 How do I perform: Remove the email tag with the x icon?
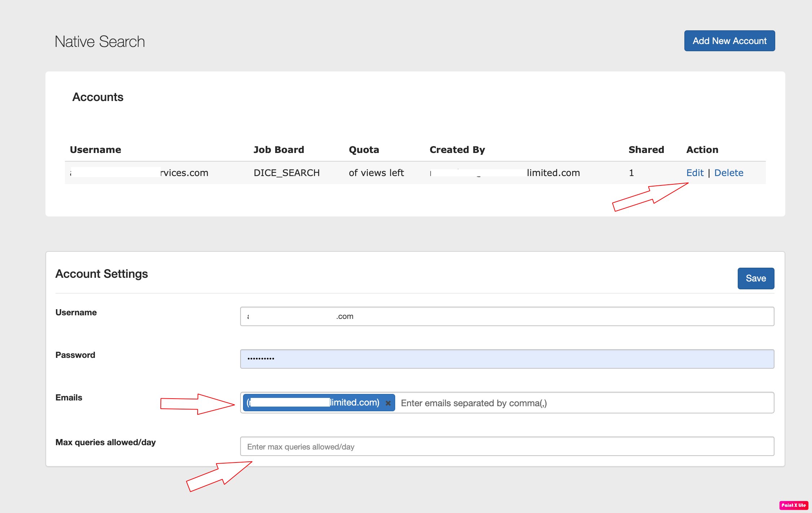(x=388, y=403)
